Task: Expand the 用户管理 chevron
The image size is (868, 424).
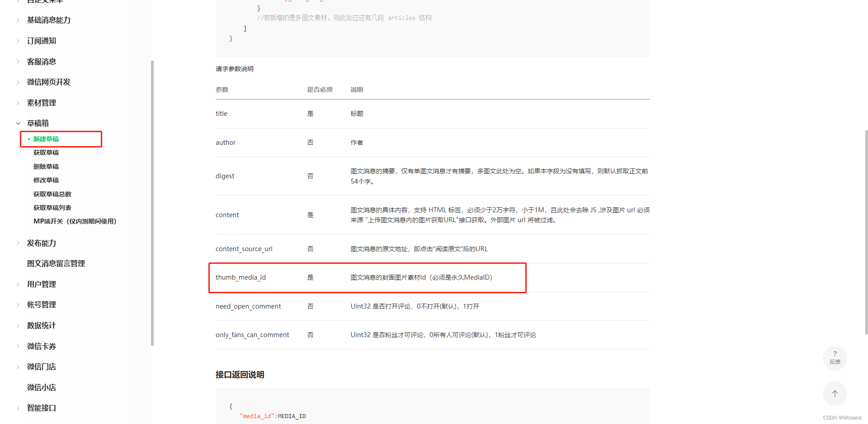Action: (18, 285)
